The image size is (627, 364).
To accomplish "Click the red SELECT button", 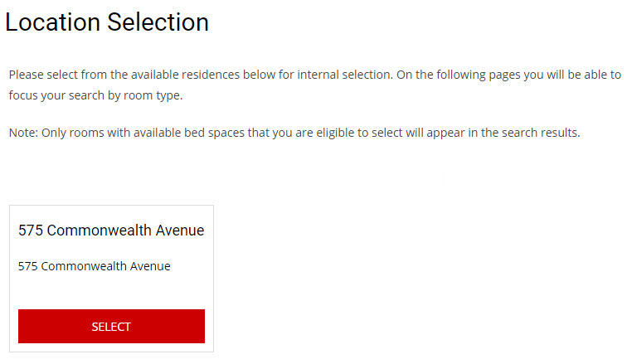I will point(111,326).
